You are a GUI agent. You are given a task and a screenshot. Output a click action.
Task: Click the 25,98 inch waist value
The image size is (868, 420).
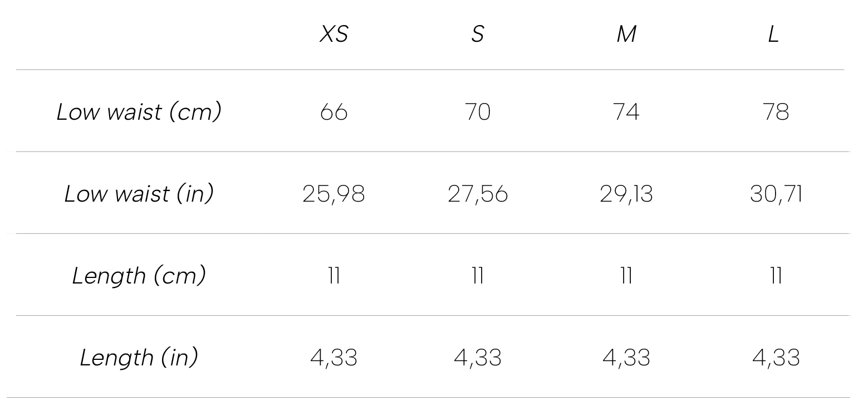point(334,194)
